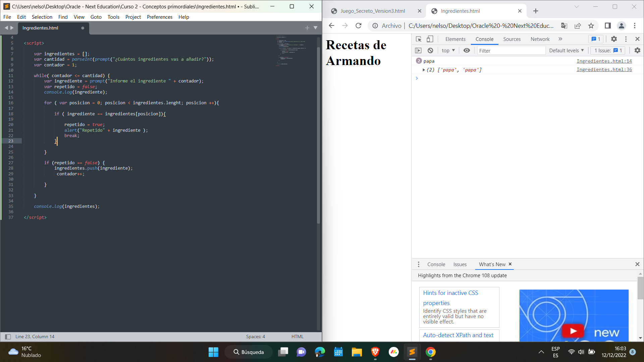Open source link Ingredientes.html:36
Image resolution: width=644 pixels, height=362 pixels.
tap(604, 70)
